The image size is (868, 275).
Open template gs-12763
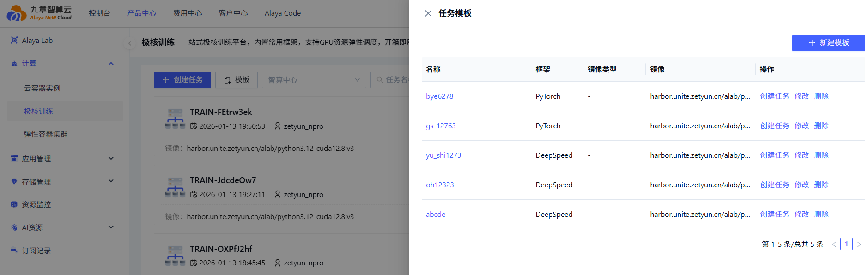[441, 126]
